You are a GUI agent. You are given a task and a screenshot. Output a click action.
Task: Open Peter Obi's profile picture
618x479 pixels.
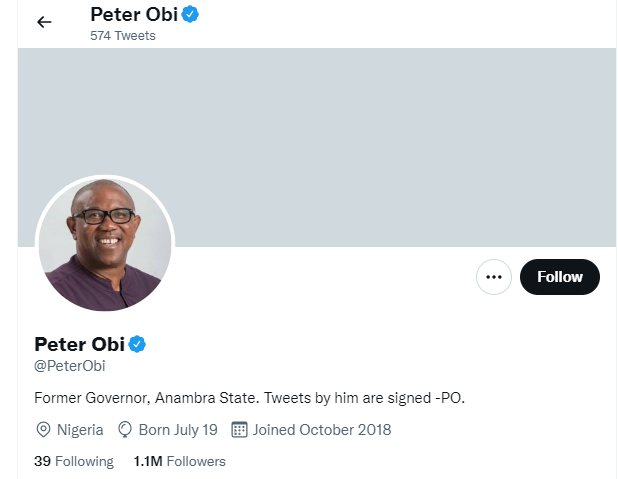(105, 245)
